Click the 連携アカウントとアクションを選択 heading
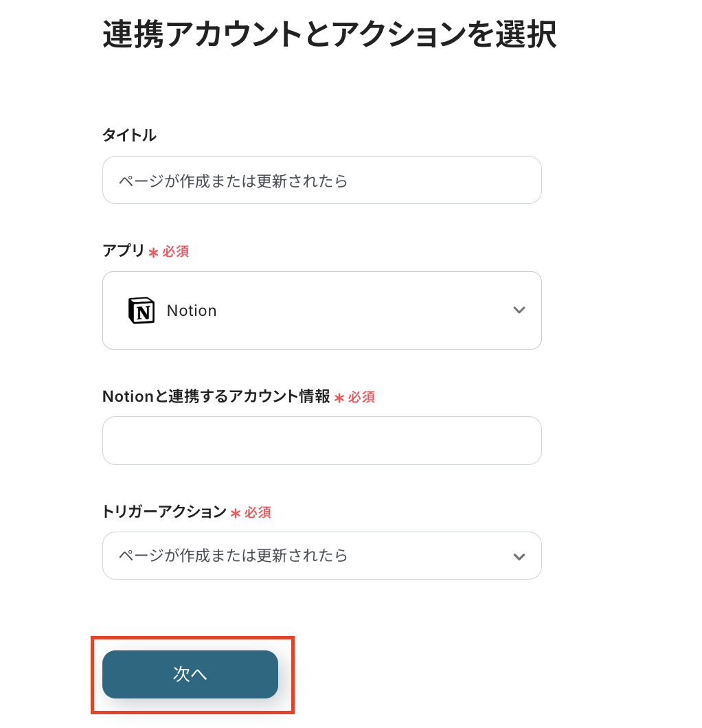The image size is (702, 728). click(329, 34)
